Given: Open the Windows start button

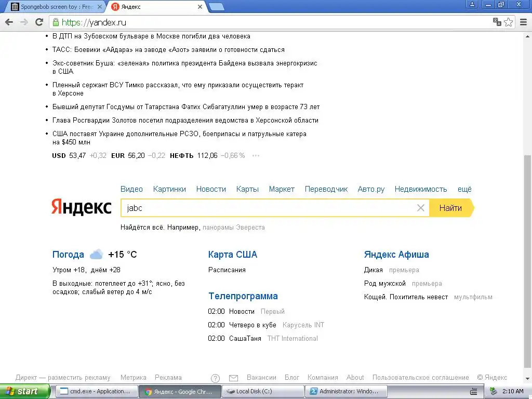Looking at the screenshot, I should [x=25, y=392].
